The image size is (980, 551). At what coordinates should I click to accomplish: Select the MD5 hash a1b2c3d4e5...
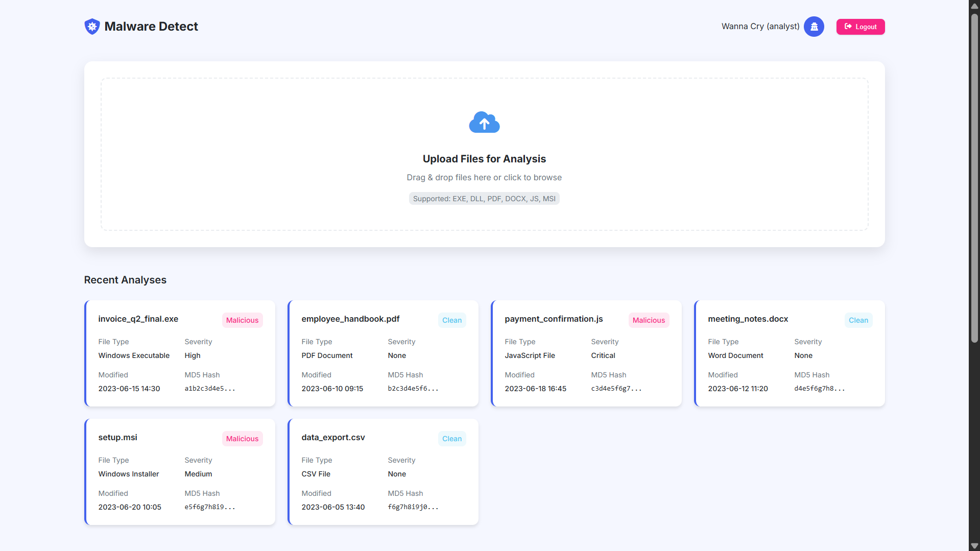210,389
